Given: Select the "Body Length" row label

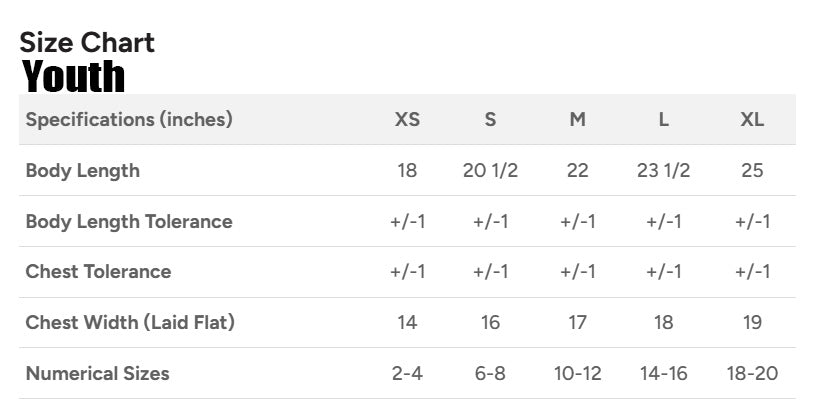Looking at the screenshot, I should [82, 171].
